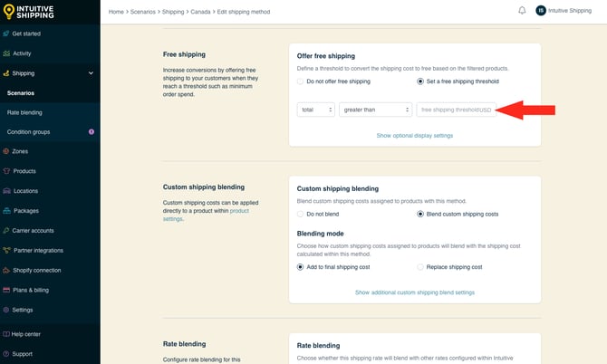Viewport: 607px width, 364px height.
Task: Open the total dropdown
Action: tap(316, 110)
